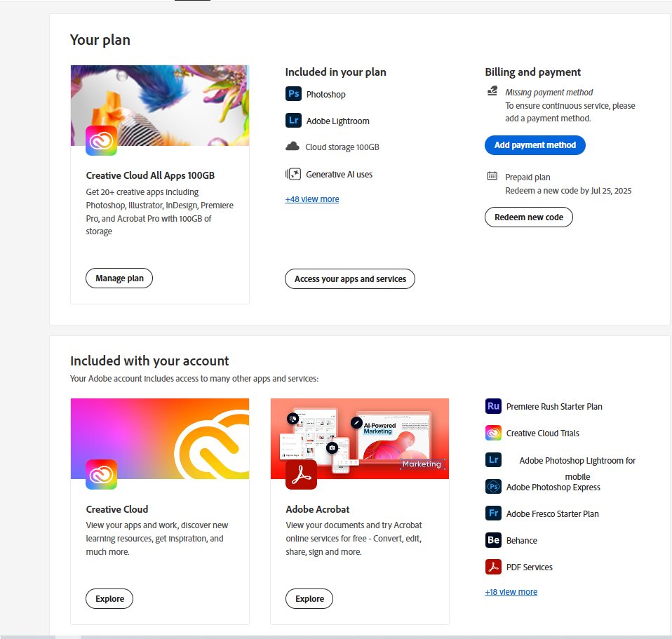Click the Billing and payment heading
Image resolution: width=672 pixels, height=639 pixels.
(532, 72)
